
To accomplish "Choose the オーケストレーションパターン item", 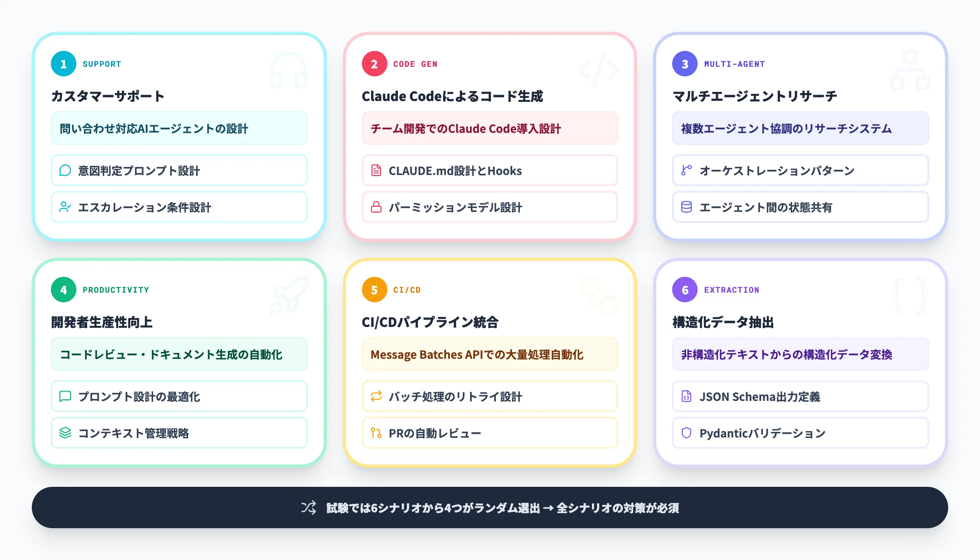I will pyautogui.click(x=801, y=171).
